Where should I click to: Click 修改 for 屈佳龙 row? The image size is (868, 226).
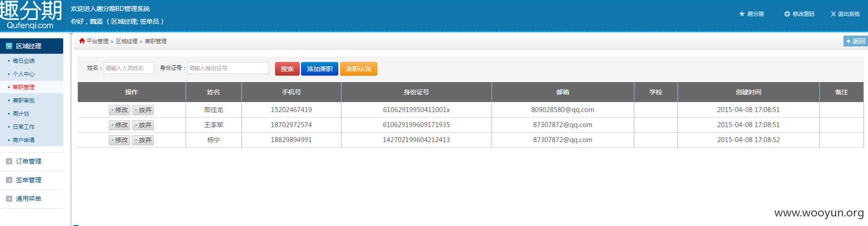point(120,110)
